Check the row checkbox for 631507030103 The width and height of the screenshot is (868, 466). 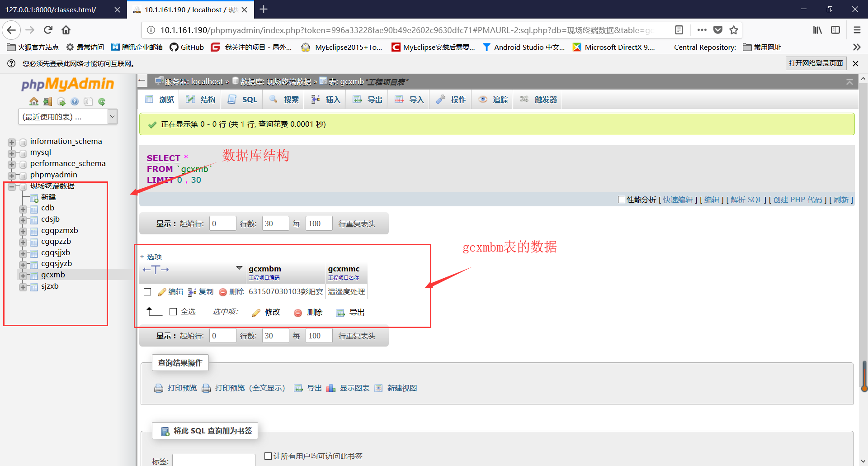147,292
